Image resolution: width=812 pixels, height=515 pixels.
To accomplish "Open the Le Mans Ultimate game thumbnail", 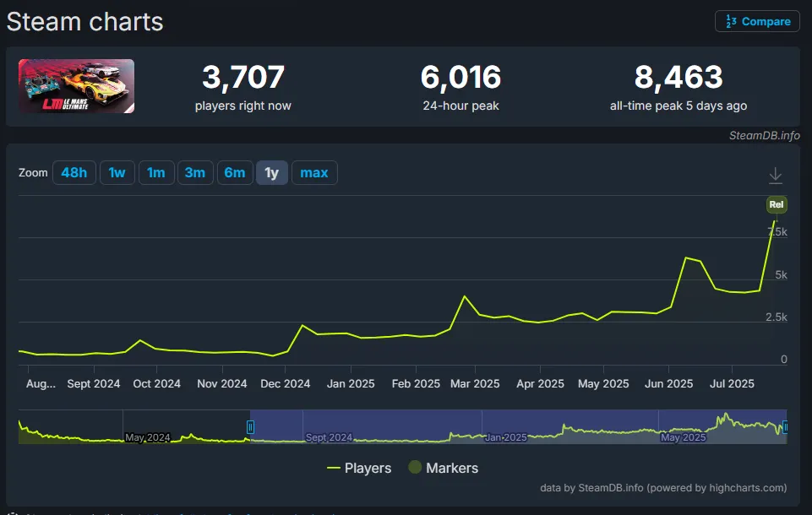I will click(x=77, y=86).
